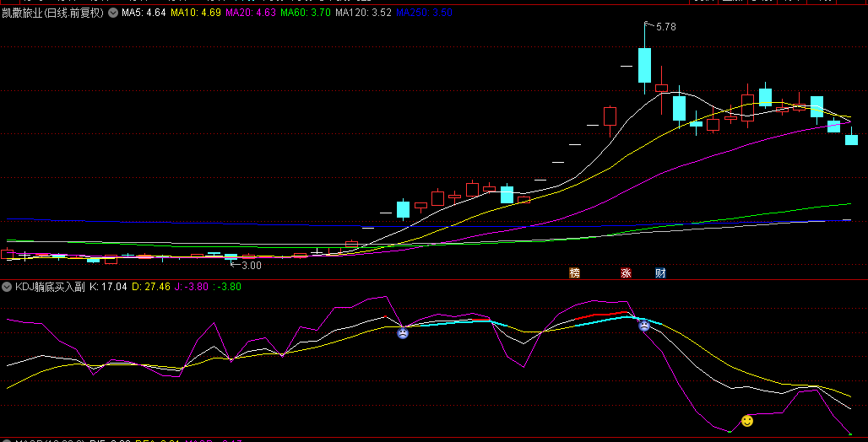Click the MA10: 4.69 label
868x442 pixels.
197,13
